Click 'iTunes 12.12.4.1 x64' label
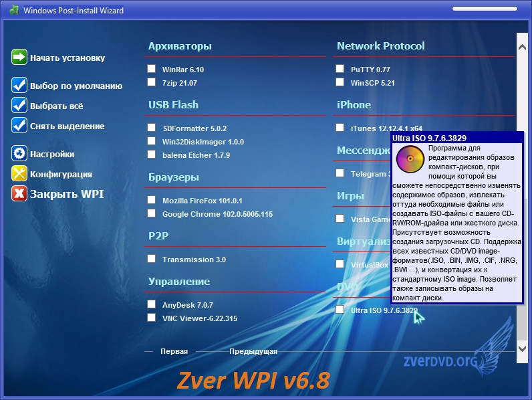532x400 pixels. 386,128
